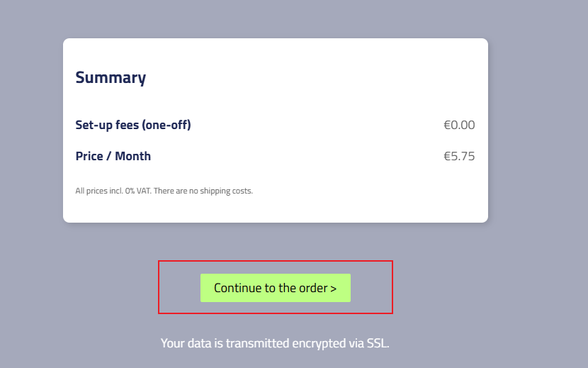
Task: Select the €5.75 monthly price
Action: [459, 156]
